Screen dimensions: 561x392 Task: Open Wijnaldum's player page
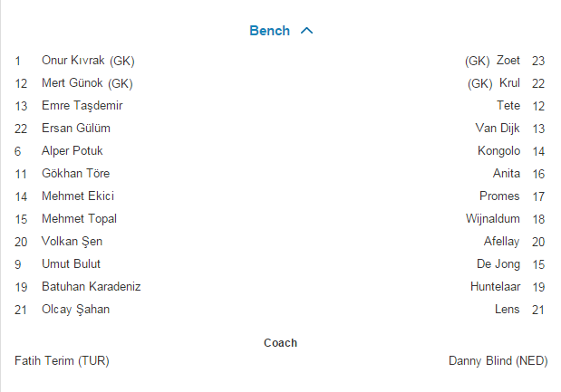pyautogui.click(x=493, y=219)
